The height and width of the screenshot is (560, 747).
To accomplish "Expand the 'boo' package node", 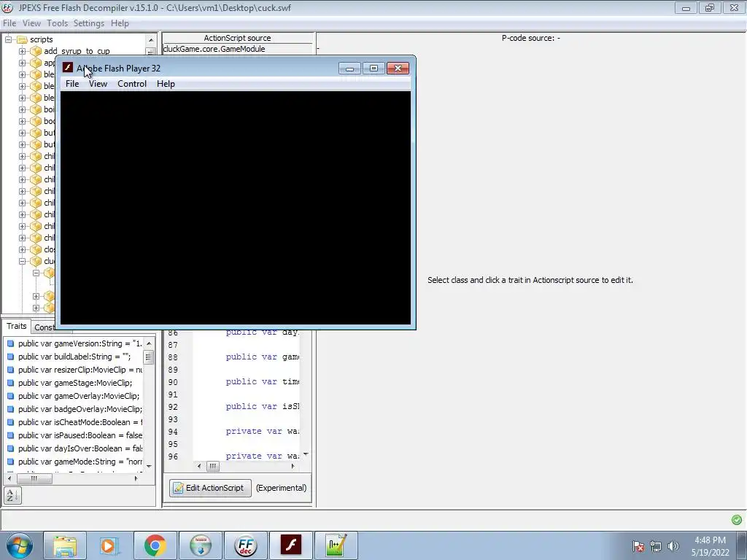I will click(x=23, y=121).
